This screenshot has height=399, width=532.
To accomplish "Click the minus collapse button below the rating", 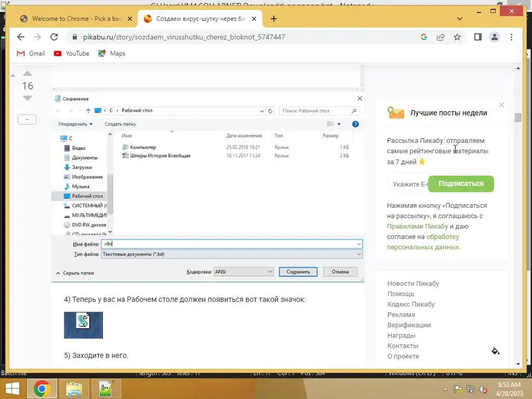I will click(x=27, y=119).
